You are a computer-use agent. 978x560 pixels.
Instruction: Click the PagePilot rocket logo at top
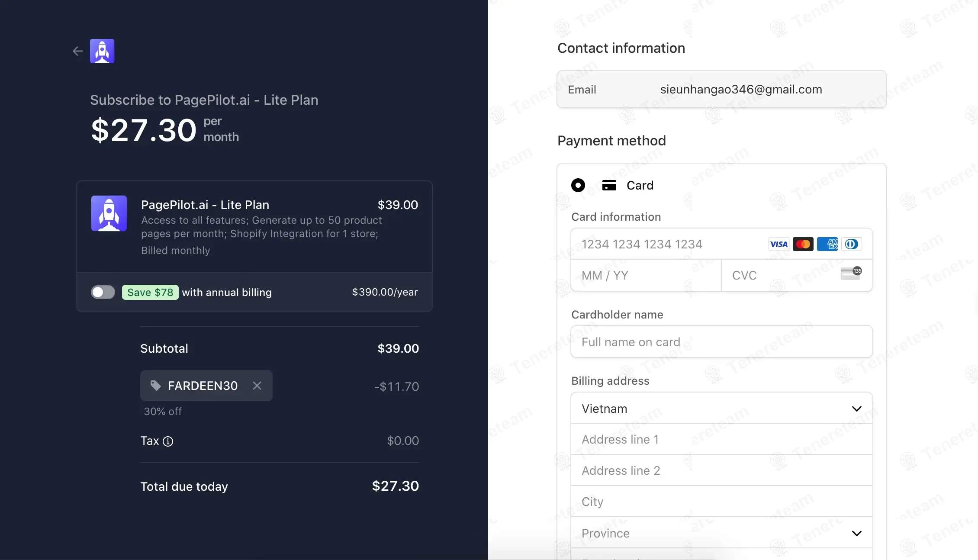(x=102, y=51)
